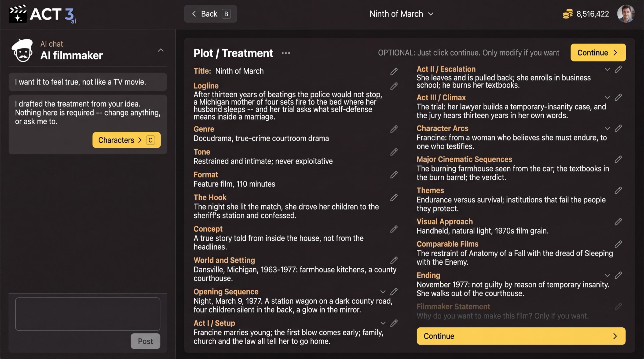Viewport: 644px width, 359px height.
Task: Edit the Filmmaker Statement pencil icon
Action: point(618,306)
